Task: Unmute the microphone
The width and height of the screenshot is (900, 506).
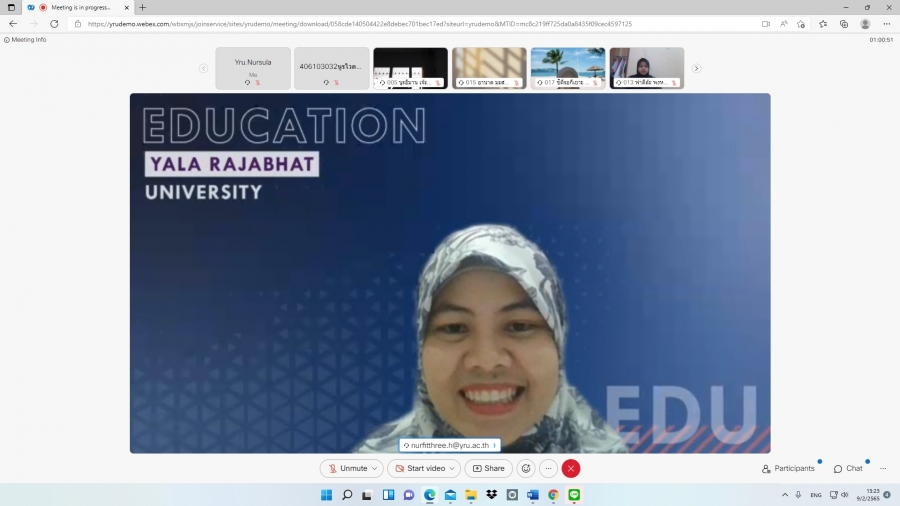Action: point(347,468)
